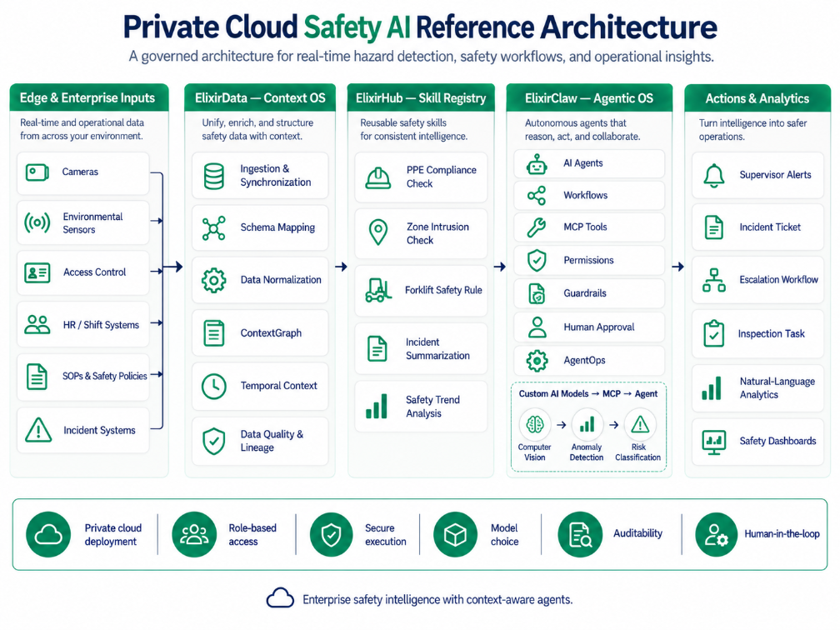
Task: Click the ContextGraph document icon
Action: click(213, 333)
